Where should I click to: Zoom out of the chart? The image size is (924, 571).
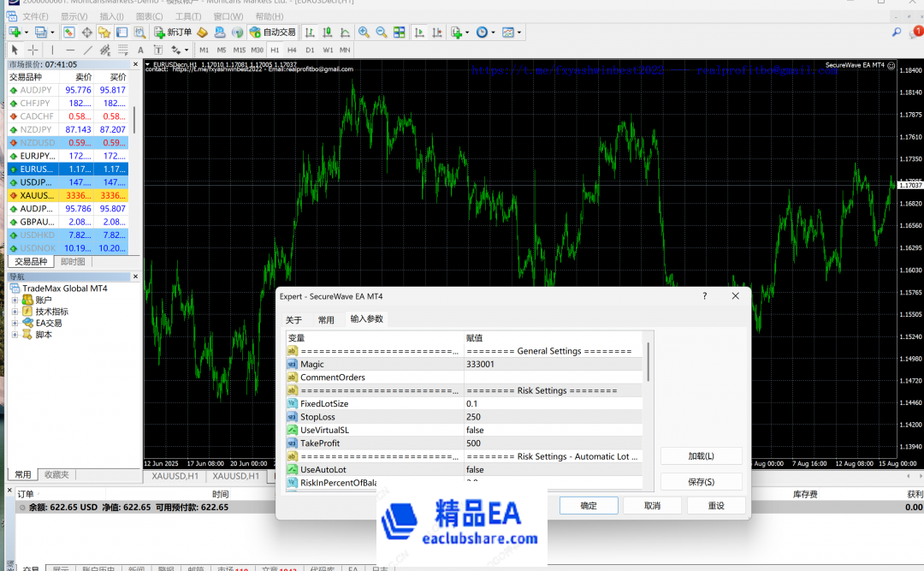pyautogui.click(x=381, y=33)
